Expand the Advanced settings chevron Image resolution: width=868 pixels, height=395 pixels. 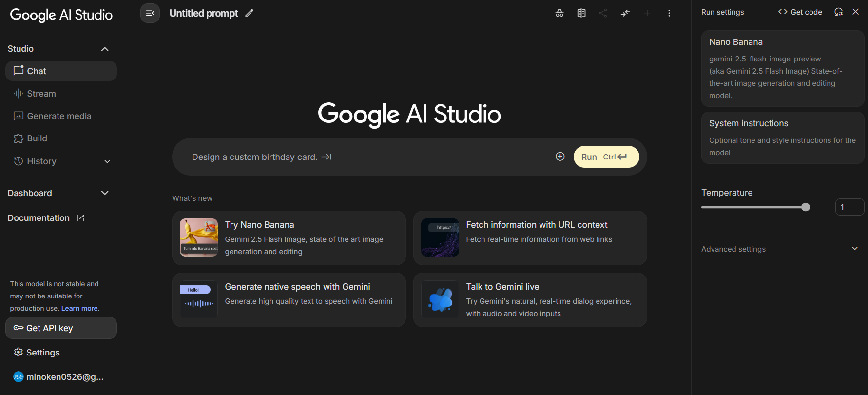point(855,249)
